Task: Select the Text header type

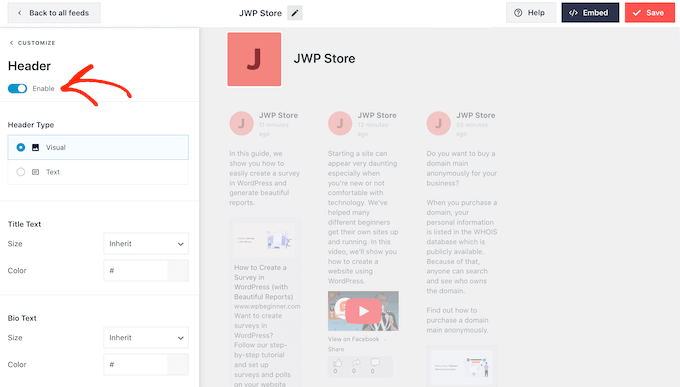Action: [98, 172]
